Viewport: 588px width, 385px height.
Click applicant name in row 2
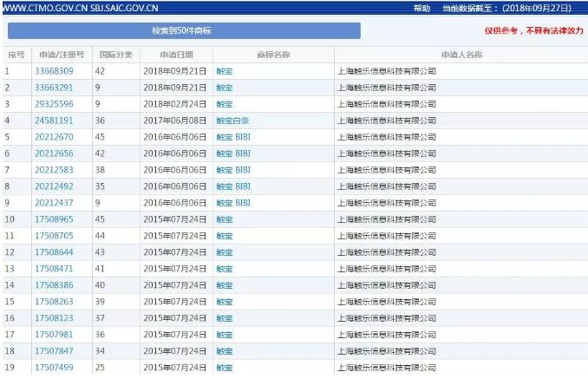coord(387,88)
